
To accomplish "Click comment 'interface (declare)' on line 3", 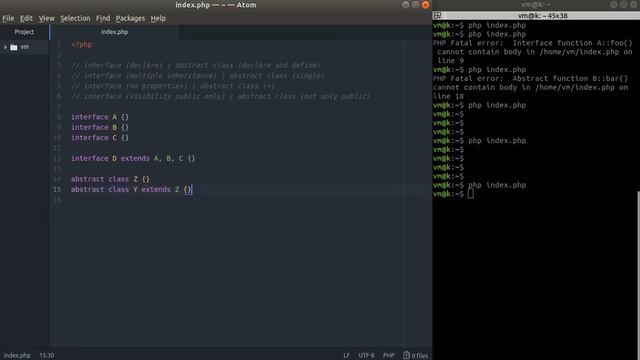I will click(123, 65).
